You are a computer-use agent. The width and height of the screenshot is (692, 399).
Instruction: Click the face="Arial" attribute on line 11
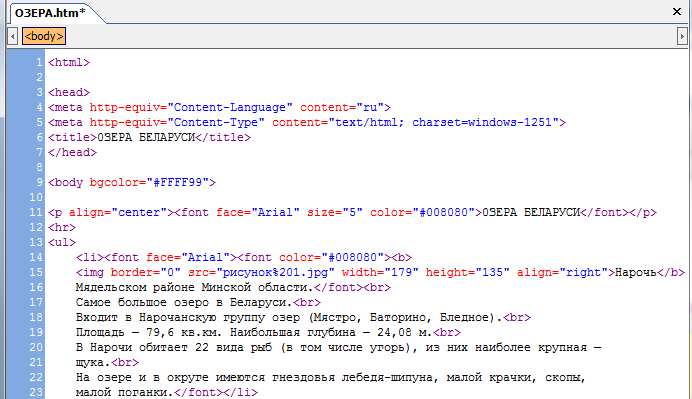coord(258,212)
